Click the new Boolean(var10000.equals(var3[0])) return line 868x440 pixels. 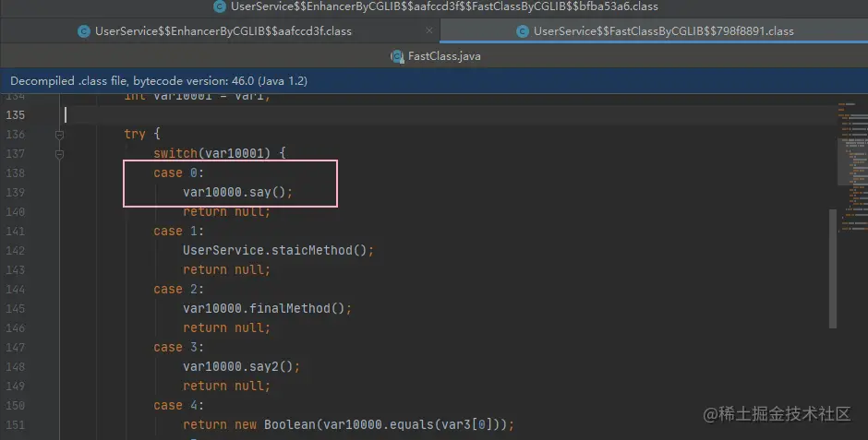[349, 424]
